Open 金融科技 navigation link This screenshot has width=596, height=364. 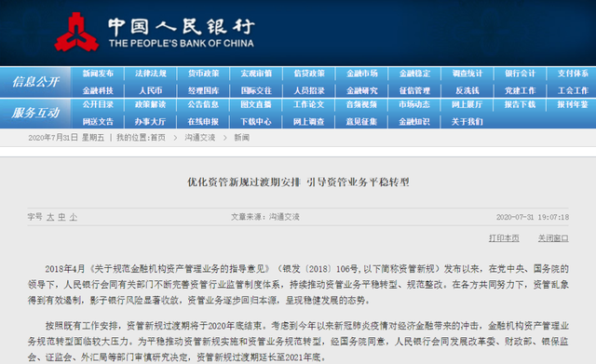(98, 90)
